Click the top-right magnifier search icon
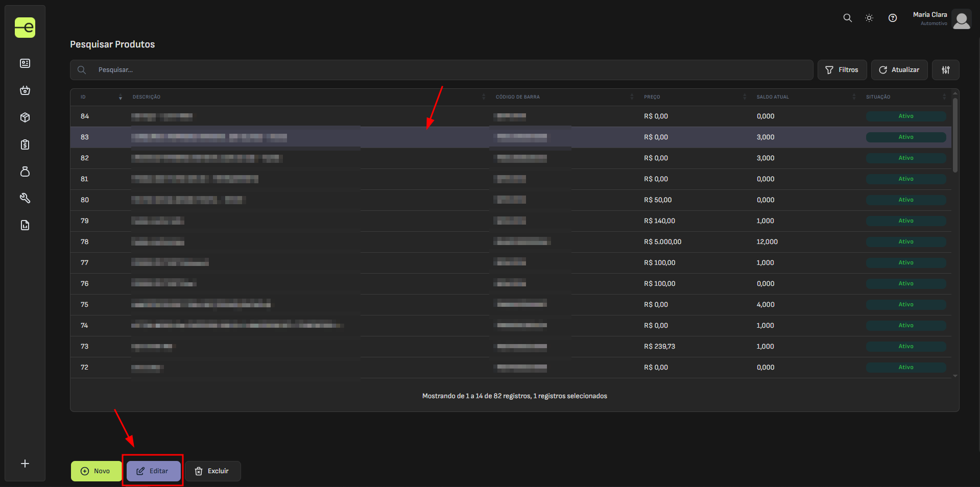This screenshot has height=487, width=980. [847, 18]
